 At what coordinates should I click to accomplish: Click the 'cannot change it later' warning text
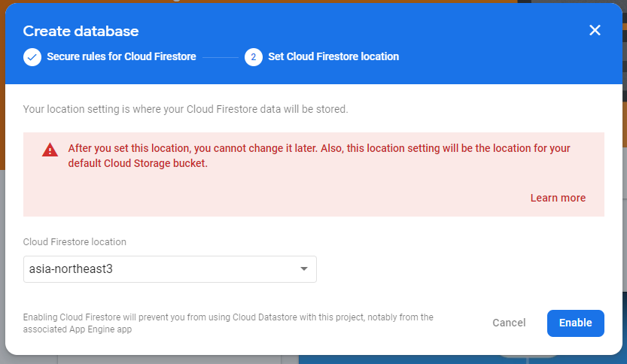(319, 156)
